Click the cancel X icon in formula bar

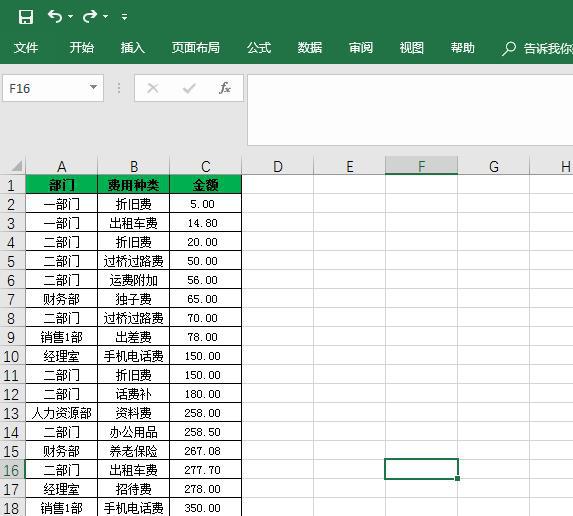click(153, 88)
